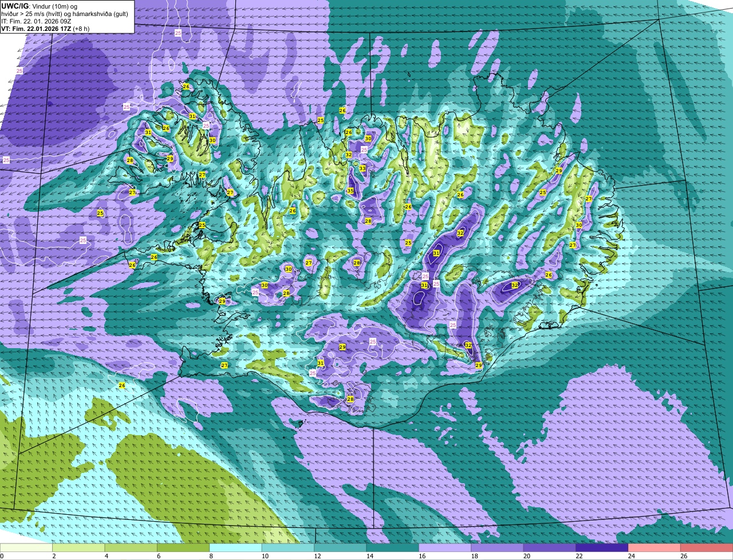Image resolution: width=733 pixels, height=560 pixels.
Task: Pick the above-26 m/s salmon swatch
Action: [x=707, y=547]
